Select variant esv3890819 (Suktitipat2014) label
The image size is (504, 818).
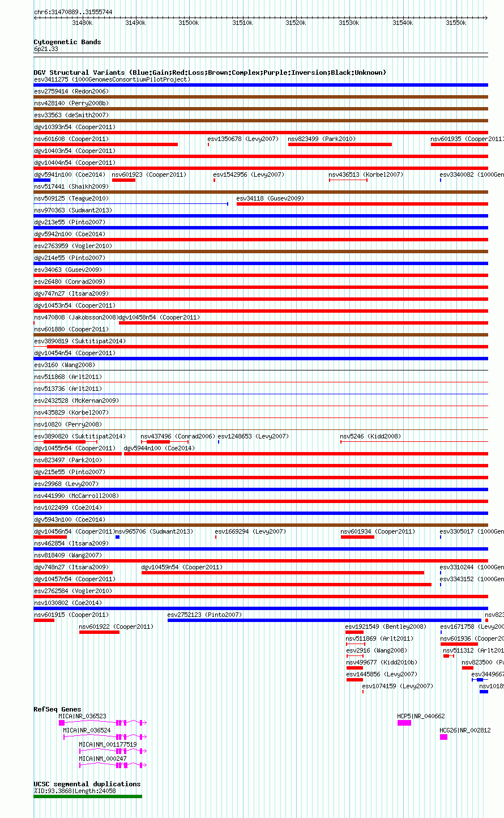[x=80, y=341]
